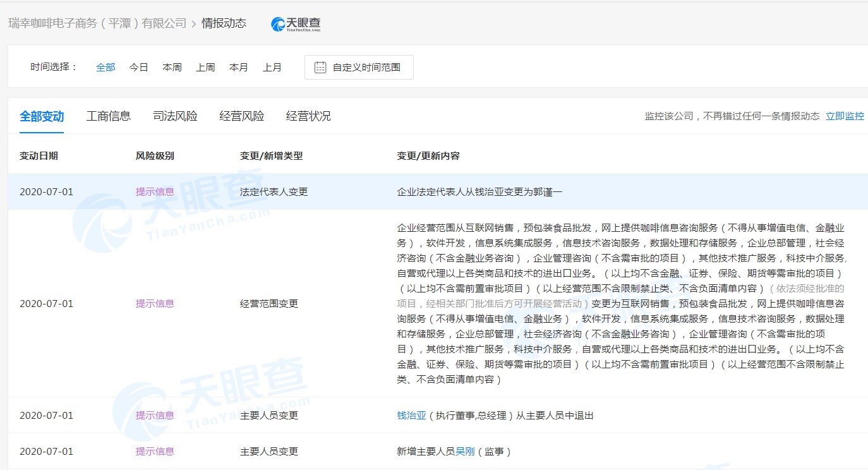Switch to 经营风险 tab
This screenshot has width=868, height=470.
coord(242,116)
